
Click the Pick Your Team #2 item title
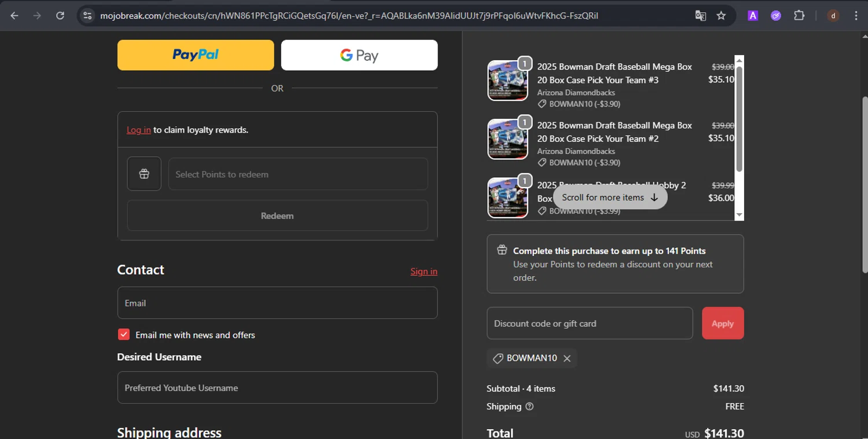[x=615, y=131]
